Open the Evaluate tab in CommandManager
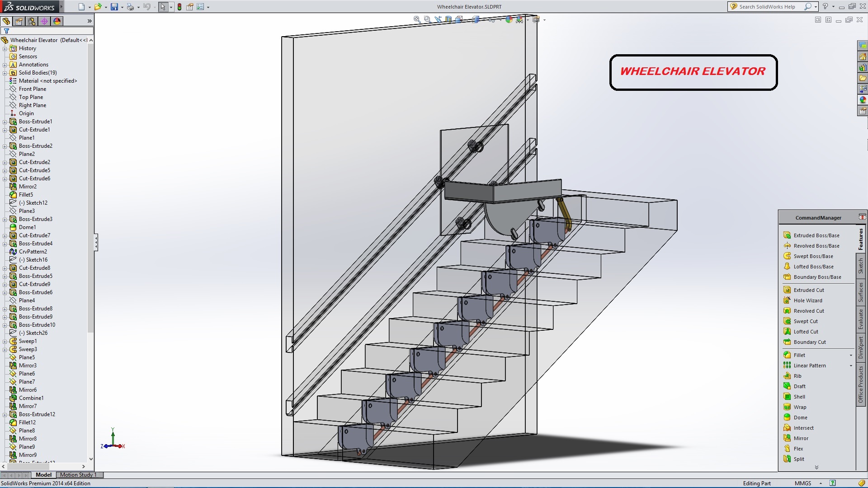The width and height of the screenshot is (868, 488). [861, 319]
